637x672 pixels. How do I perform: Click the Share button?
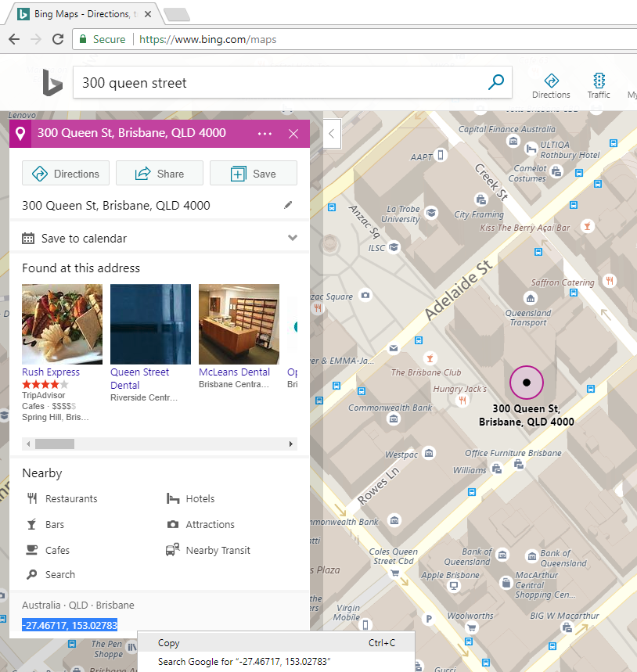tap(160, 174)
